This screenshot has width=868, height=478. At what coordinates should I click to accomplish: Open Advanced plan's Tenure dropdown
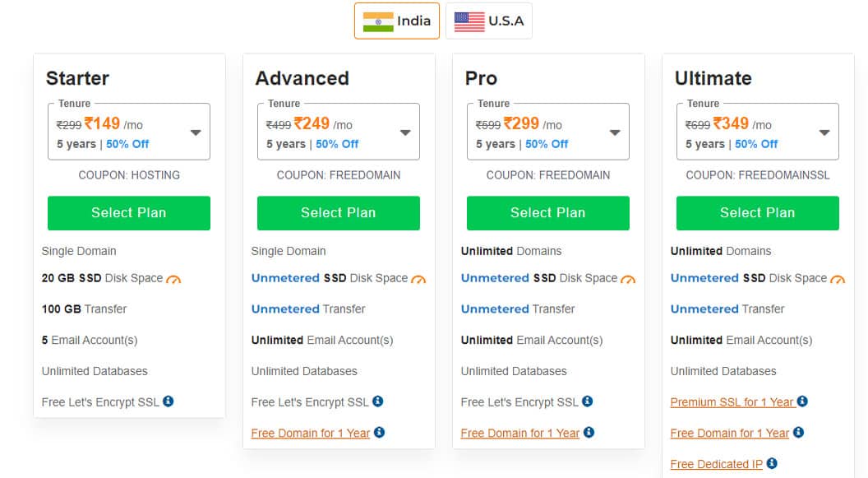[406, 131]
